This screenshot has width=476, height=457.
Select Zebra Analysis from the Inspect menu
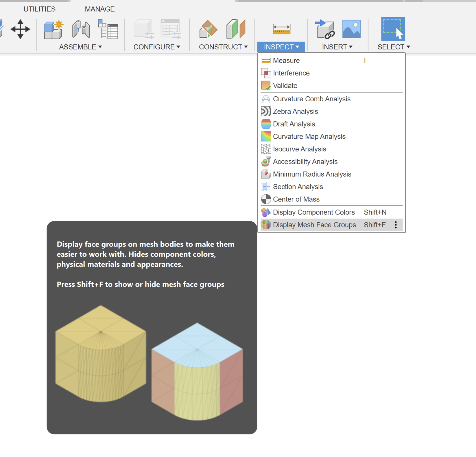click(x=295, y=111)
